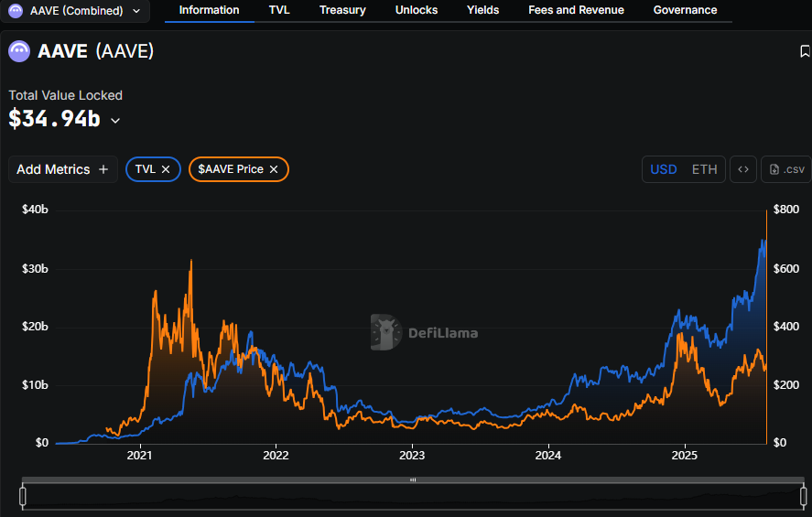Remove TVL metric with its X icon

(166, 169)
